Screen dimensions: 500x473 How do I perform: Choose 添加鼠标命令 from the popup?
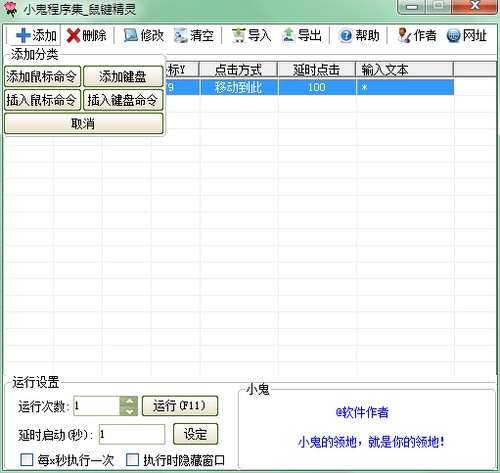(42, 76)
